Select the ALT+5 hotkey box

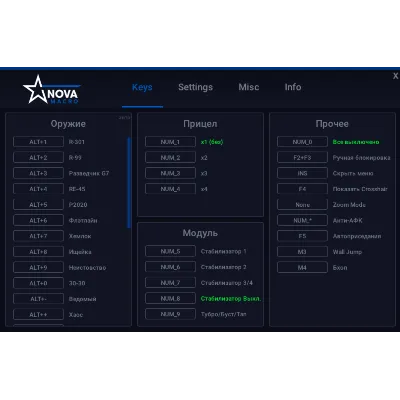click(x=38, y=204)
